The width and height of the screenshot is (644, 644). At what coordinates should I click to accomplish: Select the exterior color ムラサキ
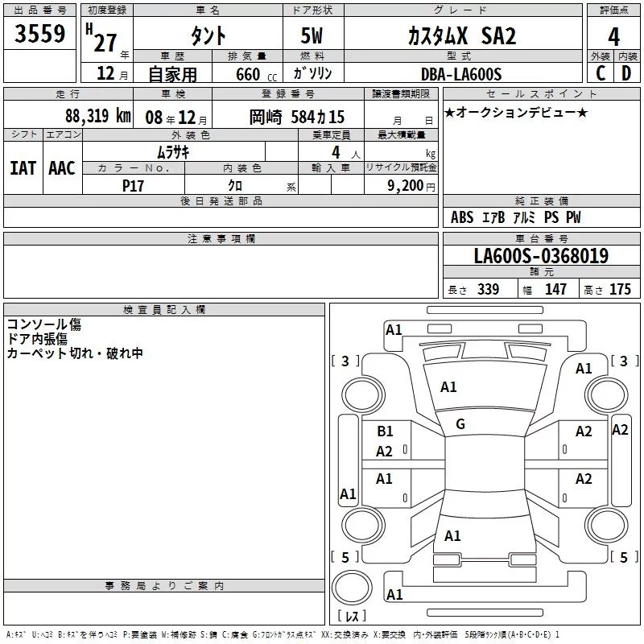[x=173, y=152]
